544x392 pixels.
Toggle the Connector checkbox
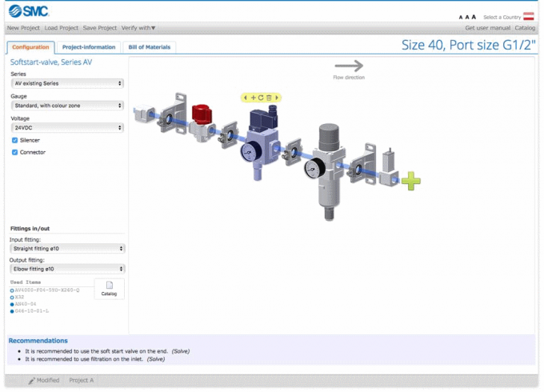(x=15, y=152)
